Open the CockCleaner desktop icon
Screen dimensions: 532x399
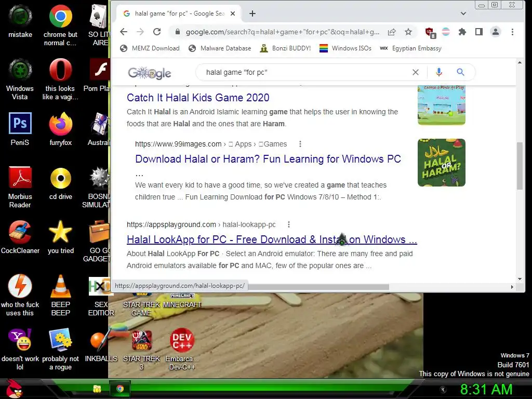pyautogui.click(x=20, y=237)
